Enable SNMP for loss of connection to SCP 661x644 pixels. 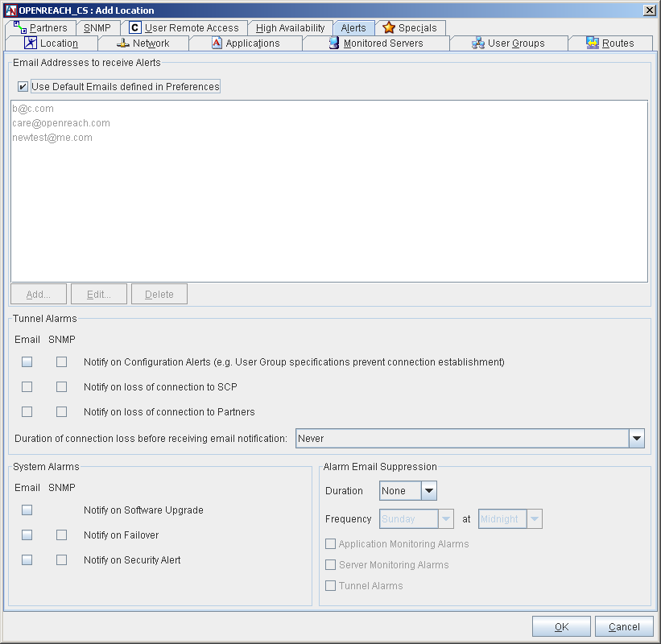tap(61, 387)
